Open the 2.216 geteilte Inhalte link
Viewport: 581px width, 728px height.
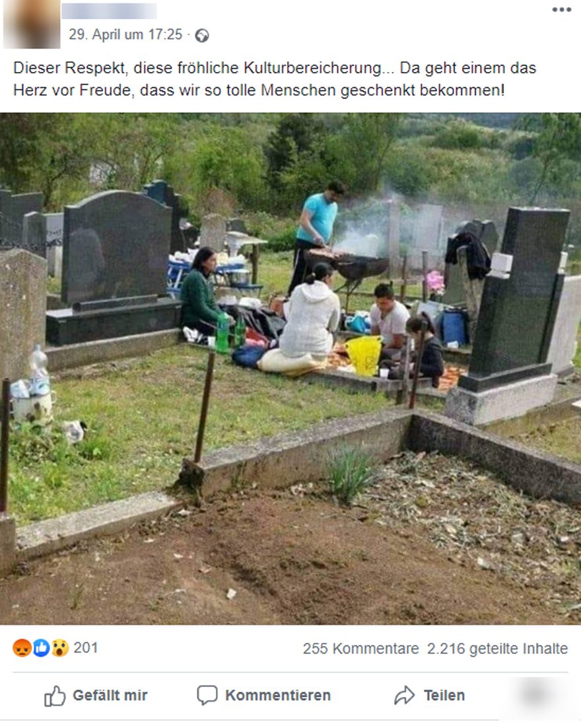tap(497, 649)
